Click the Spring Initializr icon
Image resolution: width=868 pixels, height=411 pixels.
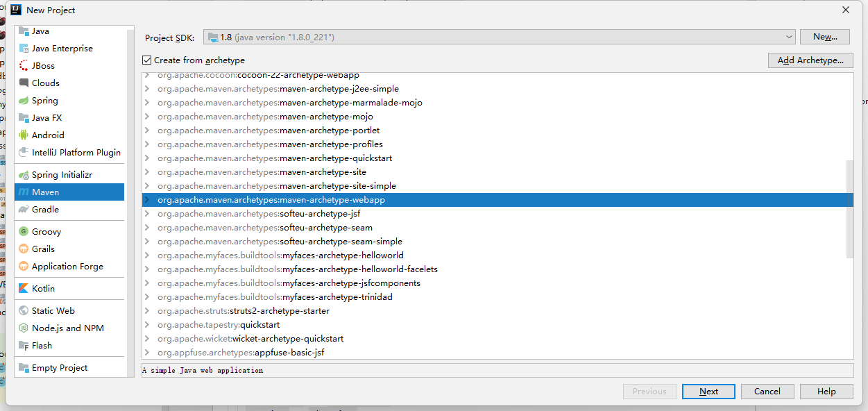tap(24, 175)
